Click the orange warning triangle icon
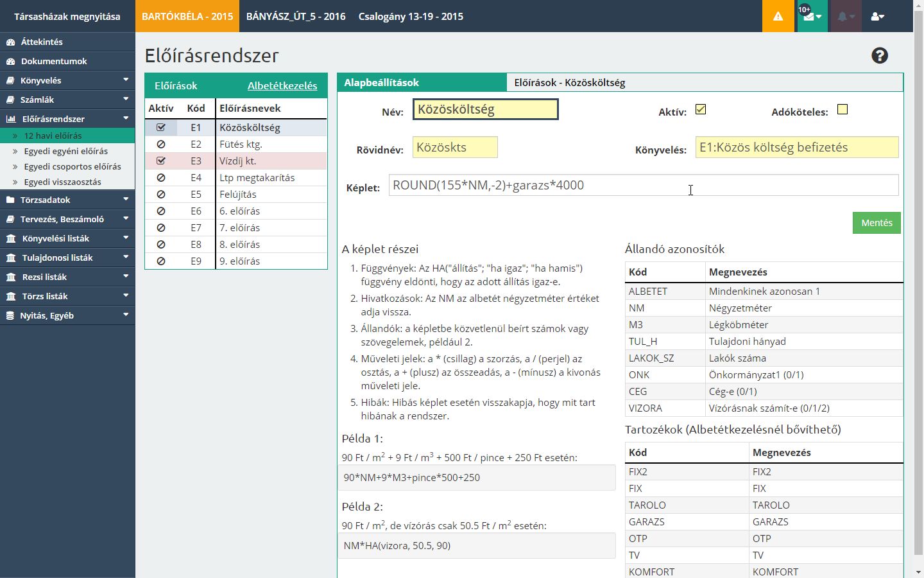 coord(778,16)
